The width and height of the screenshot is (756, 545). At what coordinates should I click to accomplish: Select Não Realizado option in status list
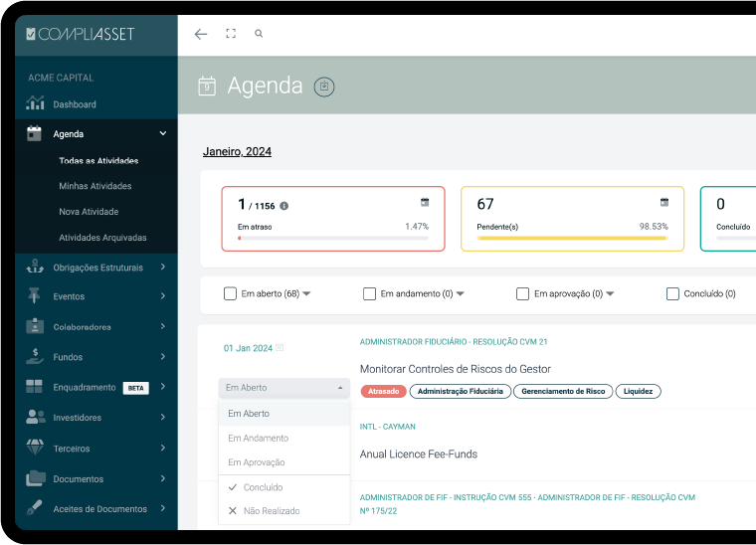point(283,511)
